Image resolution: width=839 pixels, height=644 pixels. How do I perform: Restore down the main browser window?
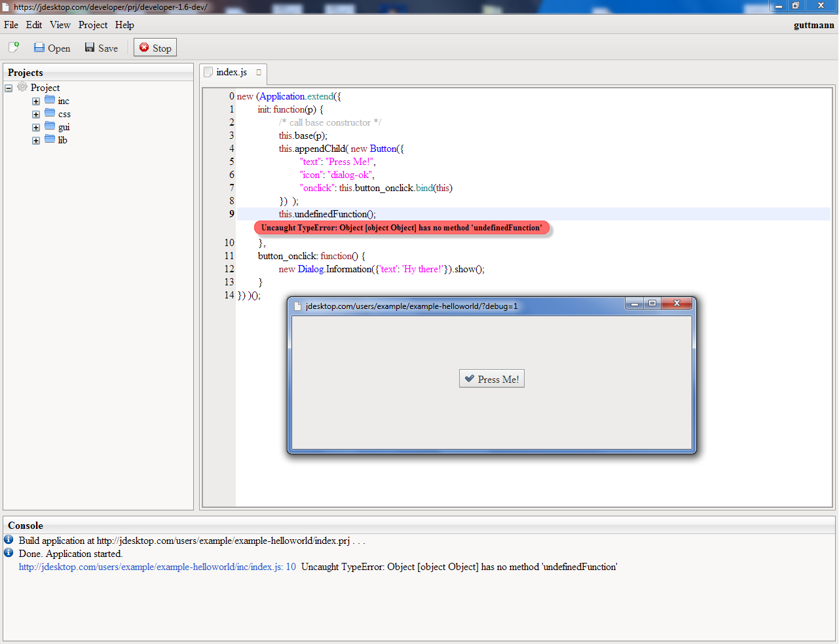click(796, 6)
